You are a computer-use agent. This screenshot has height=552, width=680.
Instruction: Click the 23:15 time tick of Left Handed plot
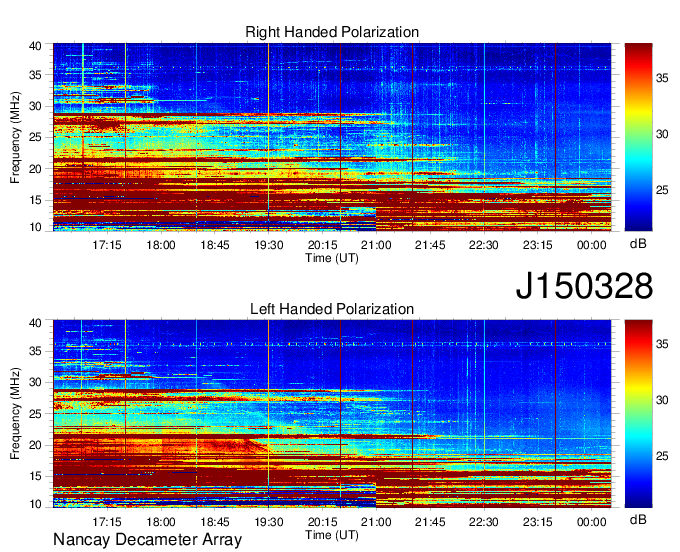pyautogui.click(x=537, y=522)
